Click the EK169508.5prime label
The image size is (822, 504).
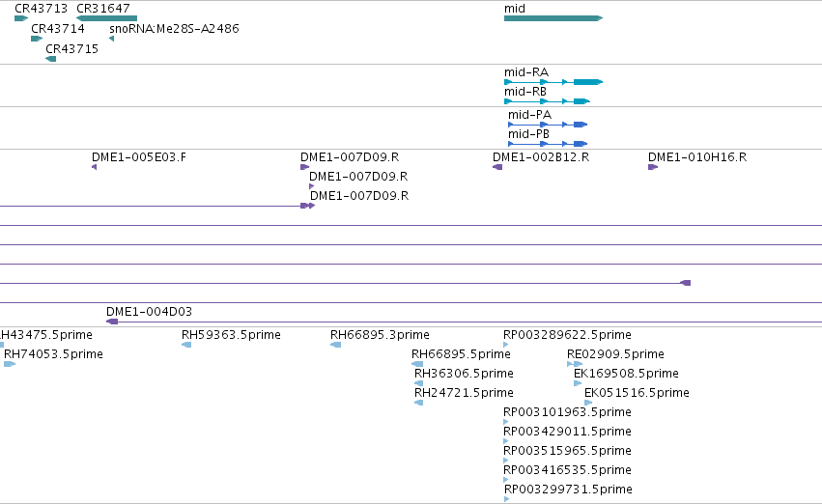click(627, 374)
